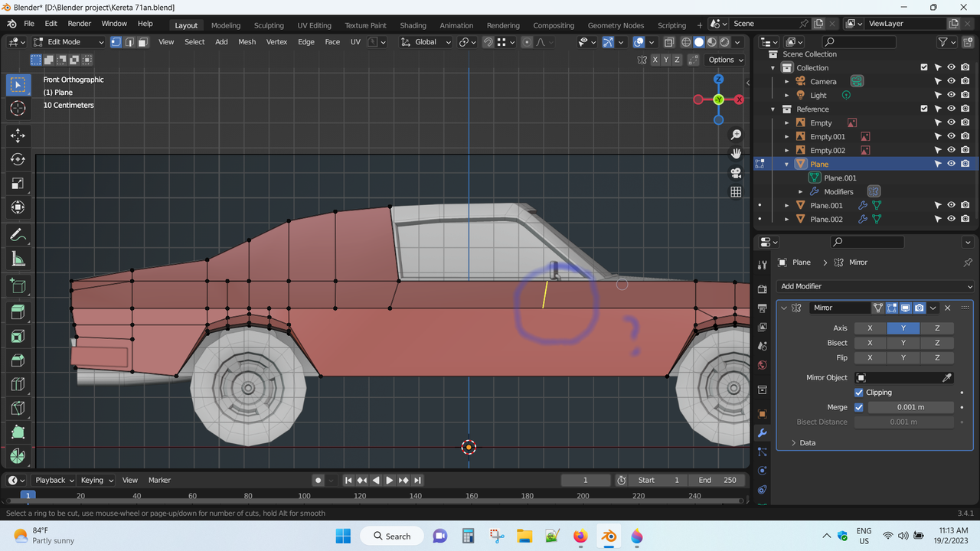Image resolution: width=980 pixels, height=551 pixels.
Task: Open the Edit Mode dropdown
Action: (x=69, y=41)
